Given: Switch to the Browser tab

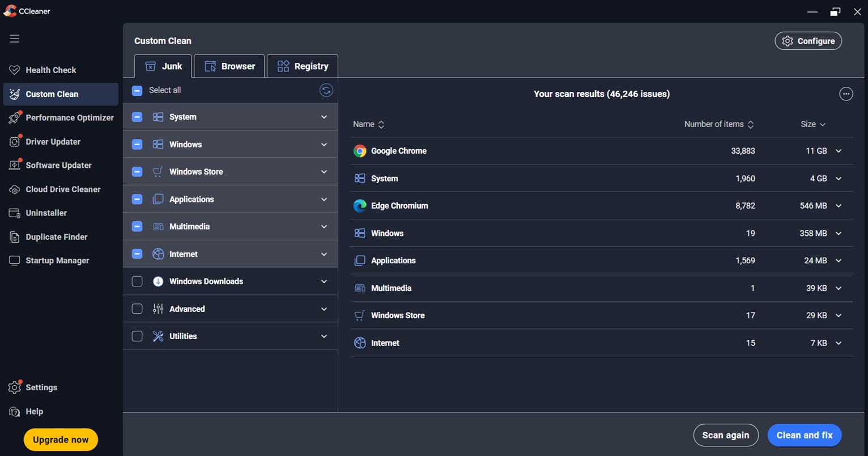Looking at the screenshot, I should click(x=229, y=66).
